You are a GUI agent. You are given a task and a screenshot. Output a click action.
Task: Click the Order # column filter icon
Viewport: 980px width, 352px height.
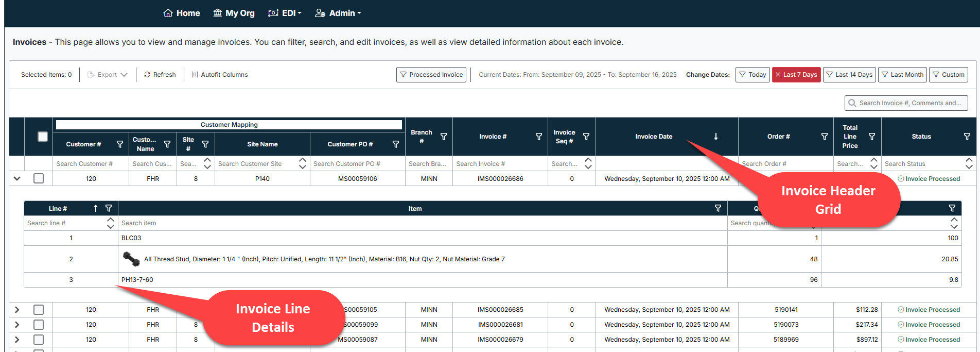(824, 137)
